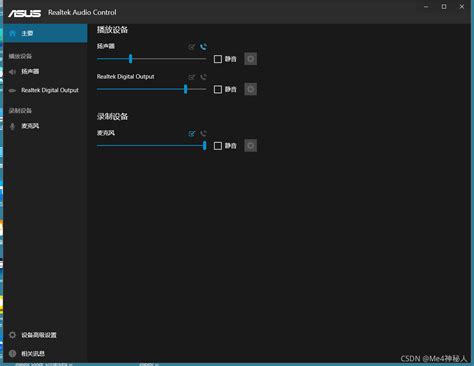Set 扬声器 as default communication device
Viewport: 474px width, 366px height.
[x=203, y=47]
